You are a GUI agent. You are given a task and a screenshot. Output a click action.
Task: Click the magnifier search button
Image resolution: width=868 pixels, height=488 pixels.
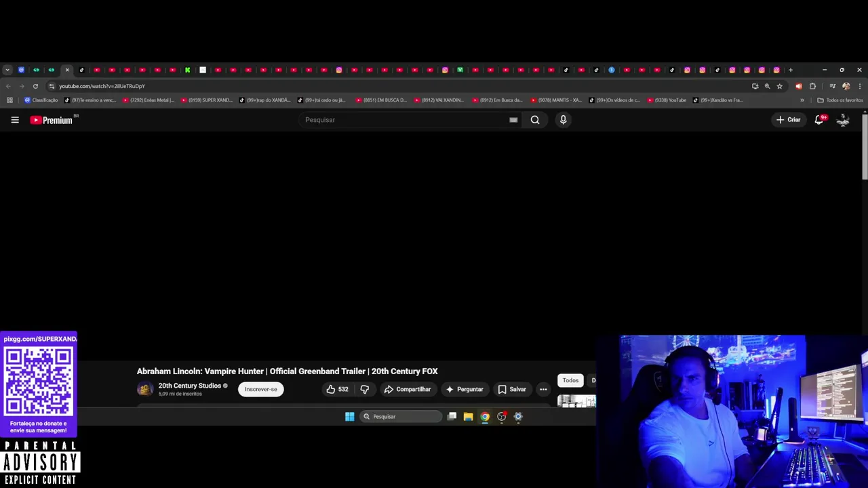pos(535,120)
